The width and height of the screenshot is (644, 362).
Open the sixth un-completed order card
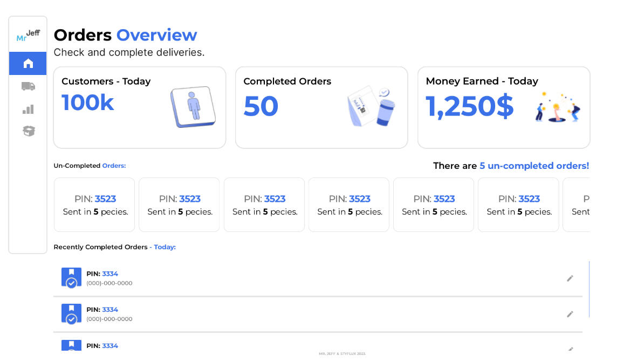tap(518, 205)
